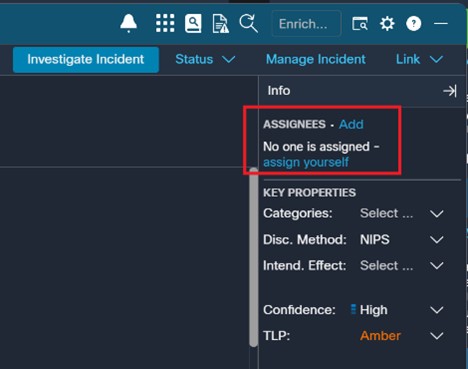Select the Manage Incident tab
This screenshot has height=369, width=468.
[316, 59]
